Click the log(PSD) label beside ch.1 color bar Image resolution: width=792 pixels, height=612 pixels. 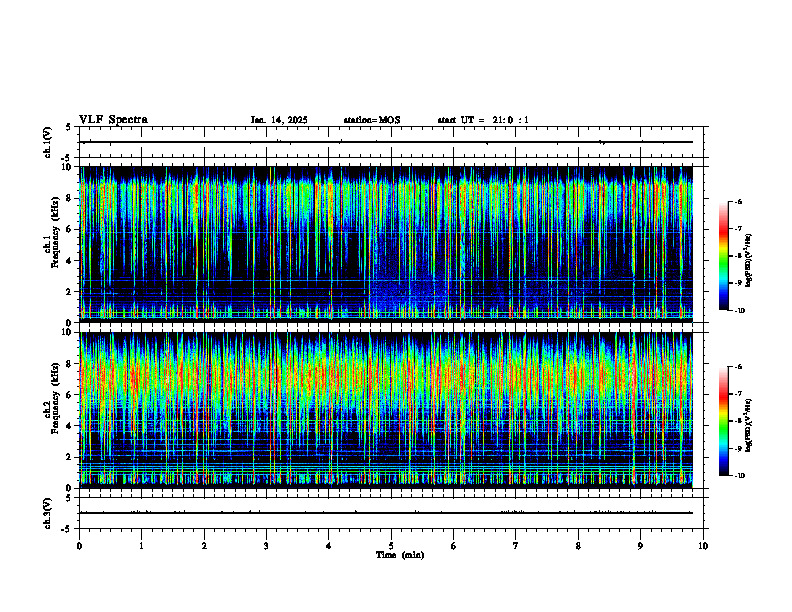pos(749,260)
